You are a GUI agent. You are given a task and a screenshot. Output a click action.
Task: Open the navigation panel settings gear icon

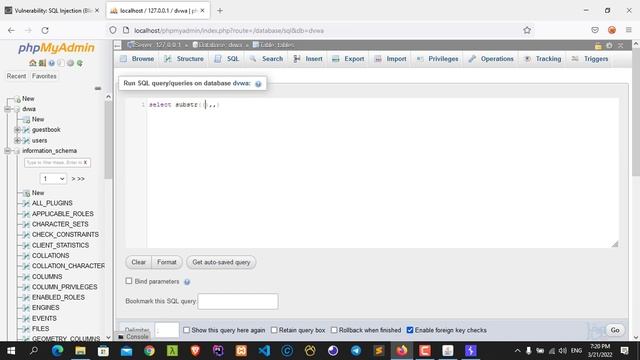click(70, 63)
